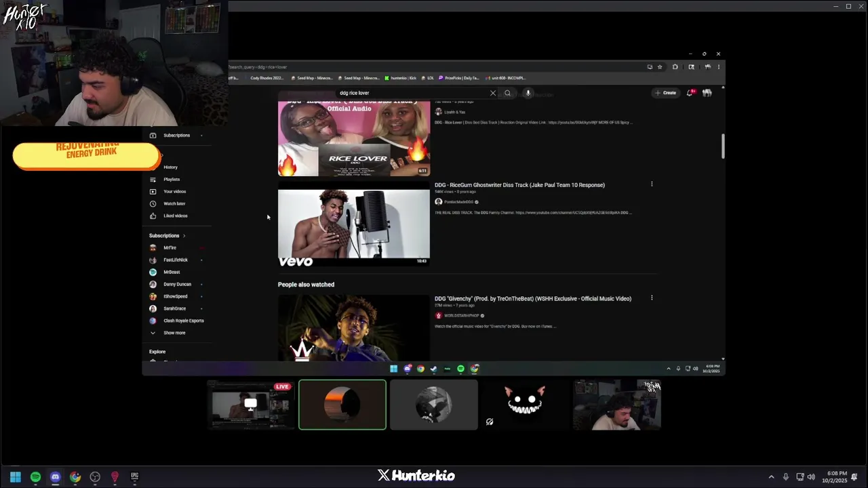
Task: Bookmark this page with the star icon
Action: click(x=660, y=67)
